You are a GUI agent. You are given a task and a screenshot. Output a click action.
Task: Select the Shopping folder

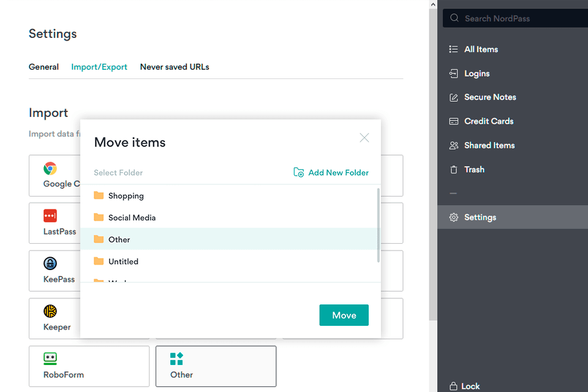126,196
